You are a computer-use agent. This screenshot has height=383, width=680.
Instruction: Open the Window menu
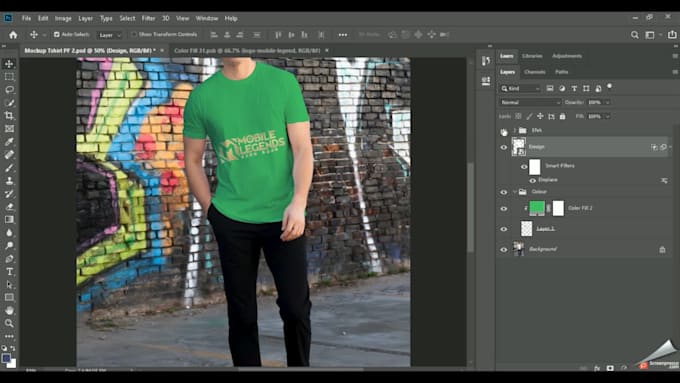coord(207,18)
